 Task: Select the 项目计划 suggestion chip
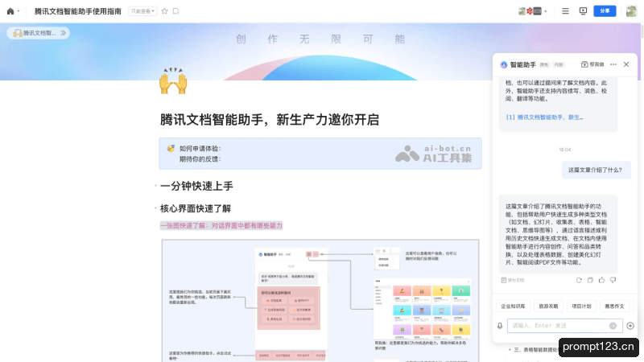[x=581, y=306]
